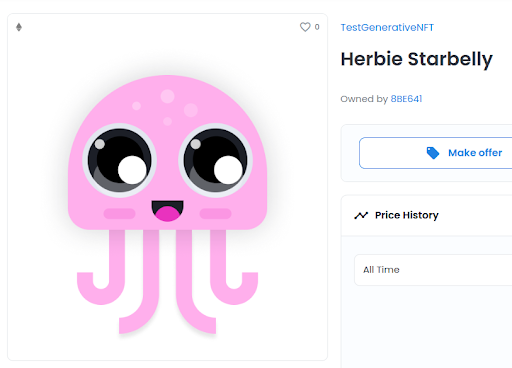Click the Price History chart icon
The width and height of the screenshot is (512, 368).
pos(361,215)
